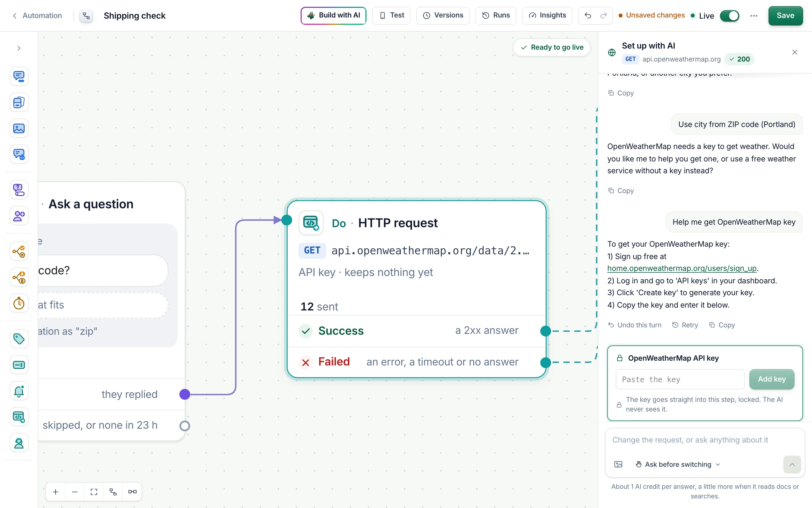Select the notification bell block icon

click(19, 391)
